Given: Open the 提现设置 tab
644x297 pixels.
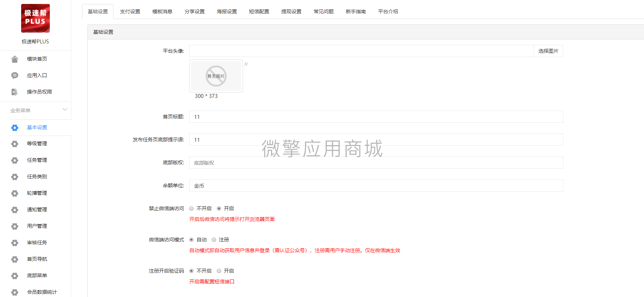Looking at the screenshot, I should click(291, 11).
